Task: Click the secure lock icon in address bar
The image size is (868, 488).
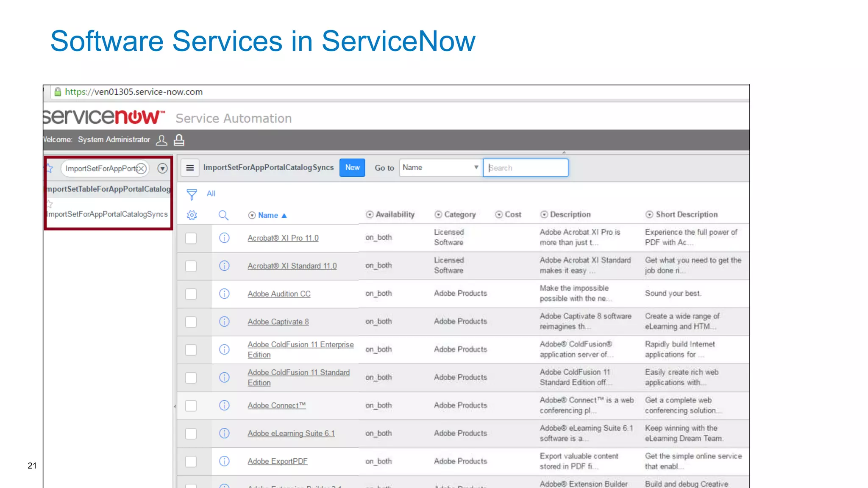Action: pyautogui.click(x=58, y=92)
